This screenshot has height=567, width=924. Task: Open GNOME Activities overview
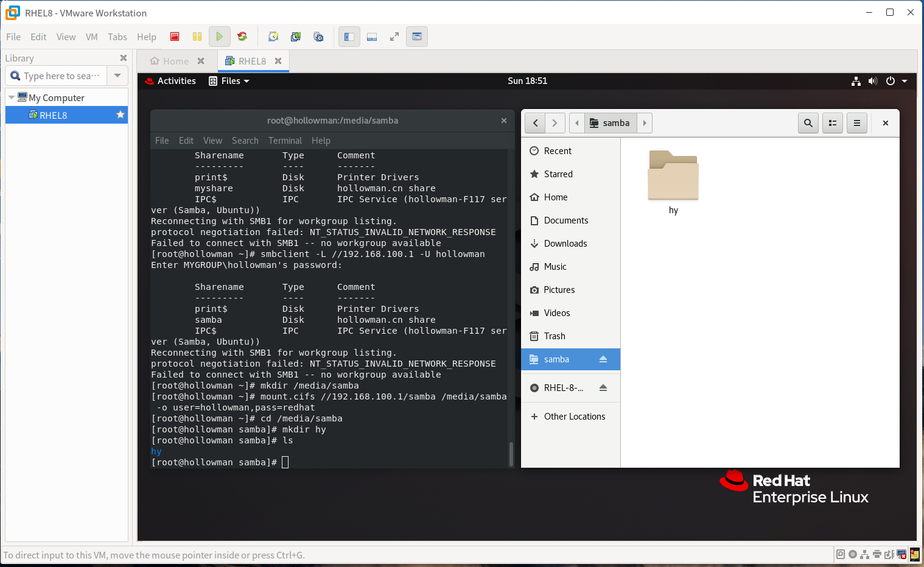click(x=171, y=81)
